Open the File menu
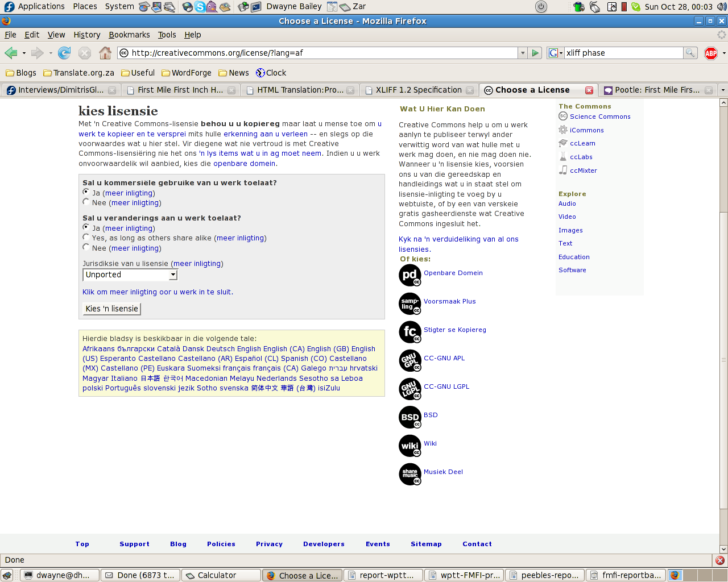The height and width of the screenshot is (582, 728). click(11, 35)
